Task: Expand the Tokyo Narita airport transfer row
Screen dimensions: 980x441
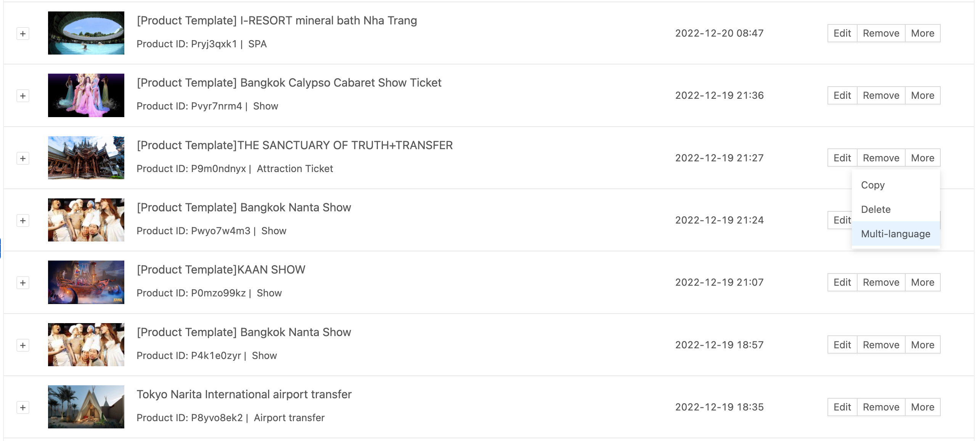Action: click(x=23, y=407)
